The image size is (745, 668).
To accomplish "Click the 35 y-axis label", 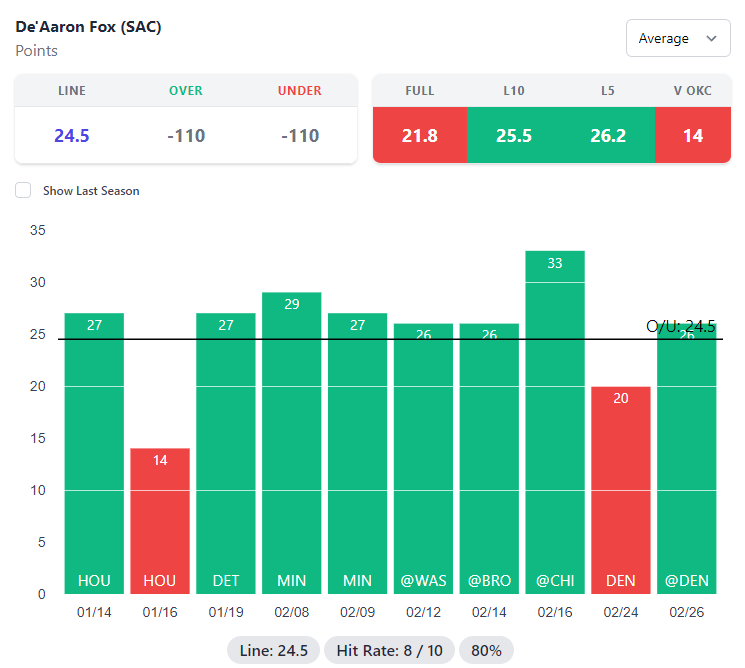I will [x=38, y=230].
